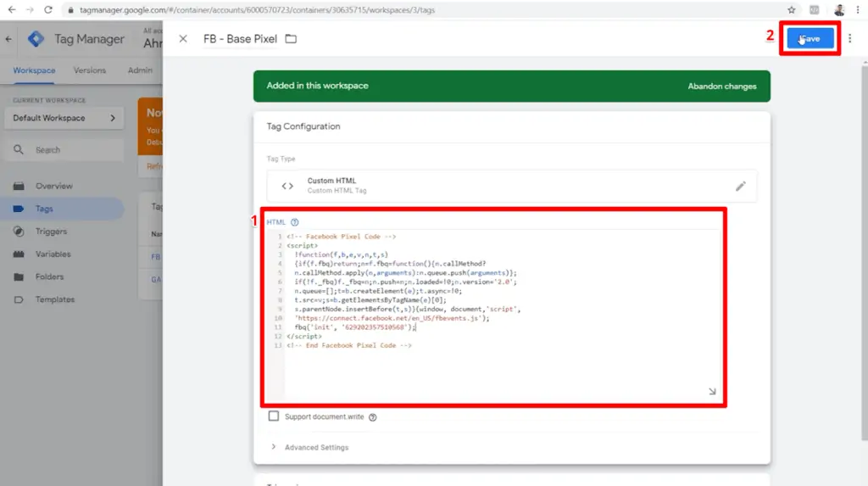Click code line '<!-- Facebook Pixel Code -->'
868x486 pixels.
[x=341, y=237]
